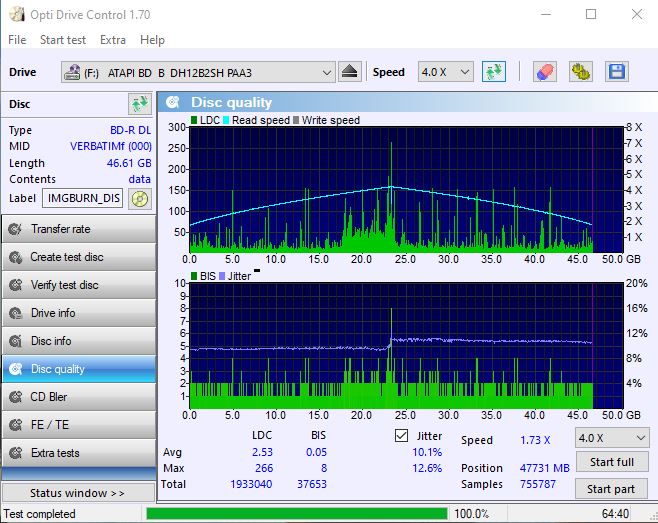Click the blue floppy save icon
The width and height of the screenshot is (658, 523).
tap(616, 72)
